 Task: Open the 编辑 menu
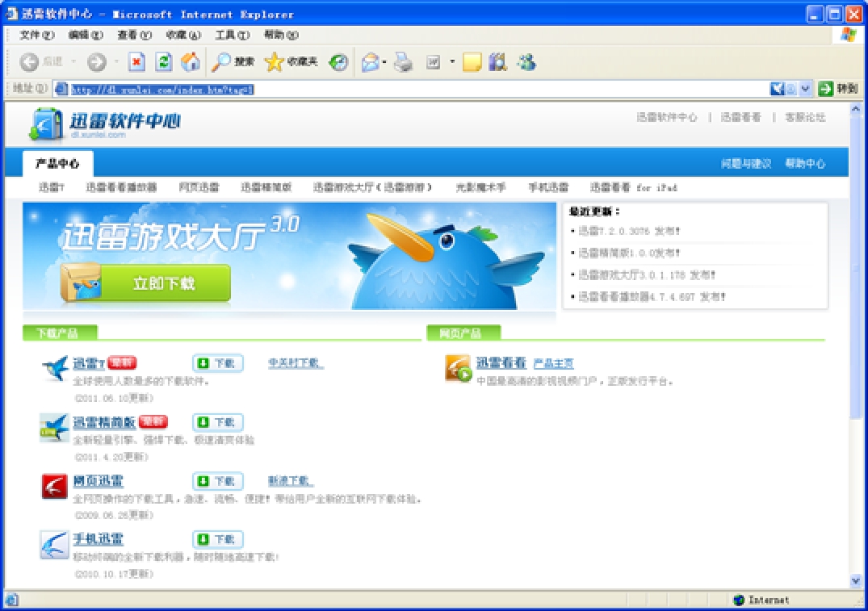click(86, 36)
